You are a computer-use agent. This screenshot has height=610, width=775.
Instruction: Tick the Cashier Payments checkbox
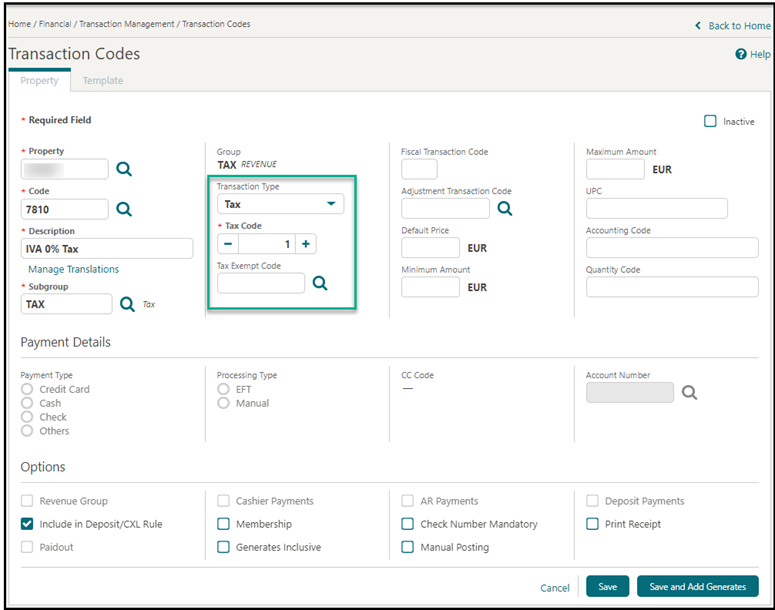point(223,501)
